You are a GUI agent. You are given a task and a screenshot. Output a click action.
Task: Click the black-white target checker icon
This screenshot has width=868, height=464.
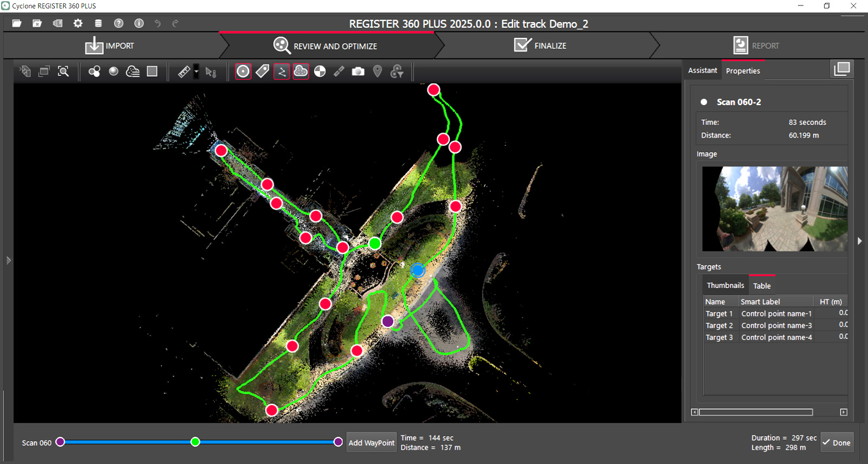320,71
